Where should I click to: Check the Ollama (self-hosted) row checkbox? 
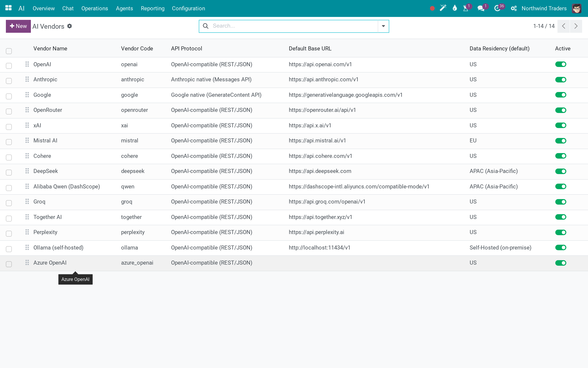click(x=9, y=249)
